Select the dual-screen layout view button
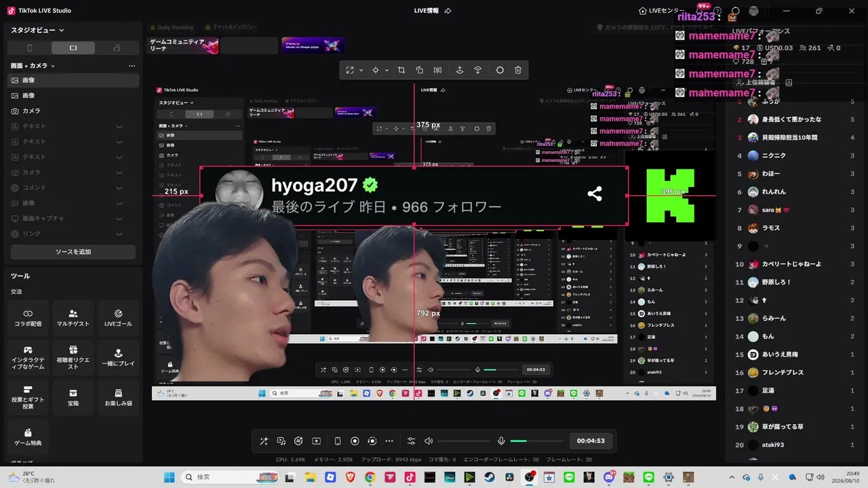Viewport: 868px width, 488px height. [117, 48]
